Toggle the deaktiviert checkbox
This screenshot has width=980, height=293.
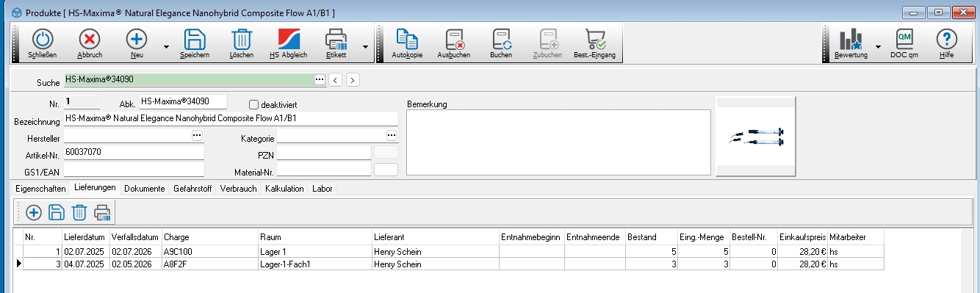[x=254, y=104]
